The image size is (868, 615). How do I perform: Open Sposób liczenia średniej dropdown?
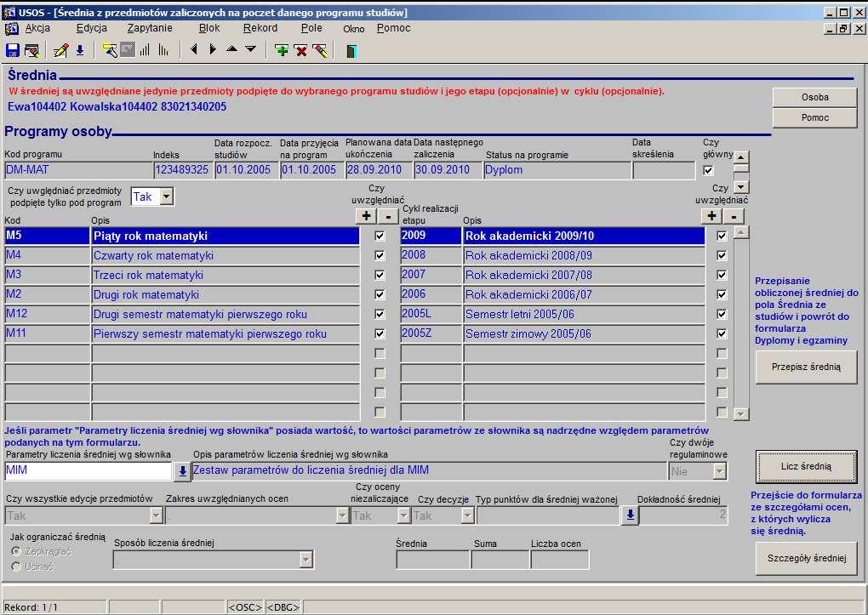[x=306, y=560]
